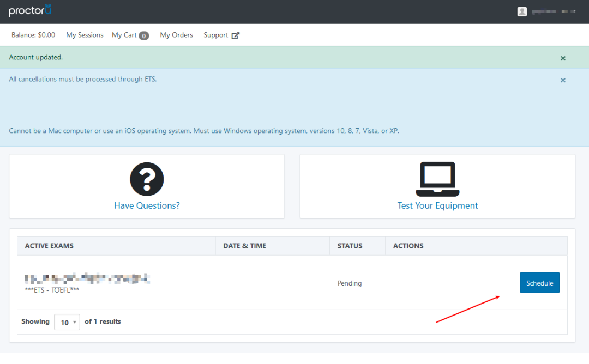Close the ETS cancellations notice

pyautogui.click(x=563, y=80)
